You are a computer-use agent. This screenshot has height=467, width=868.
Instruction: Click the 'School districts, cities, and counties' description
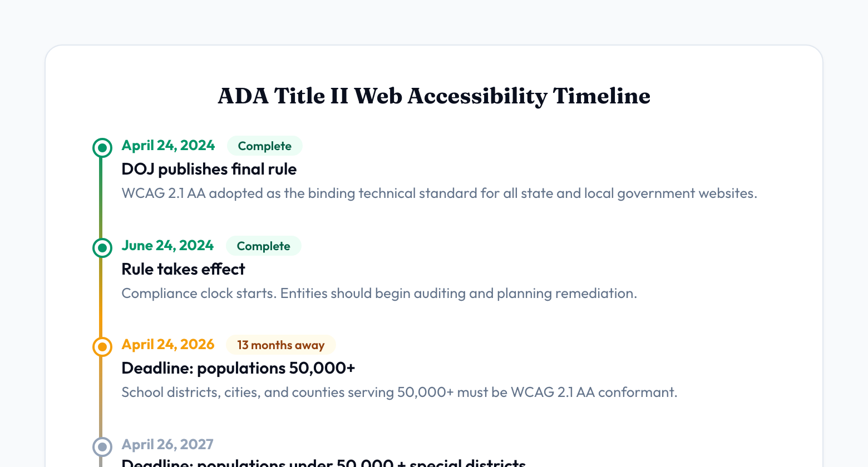coord(399,393)
